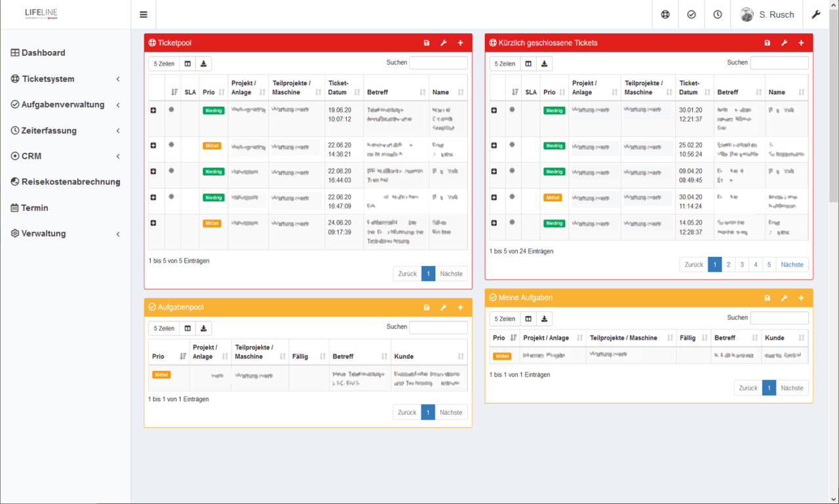Open the column visibility icon in Aufgabenpool
This screenshot has width=839, height=504.
click(187, 328)
